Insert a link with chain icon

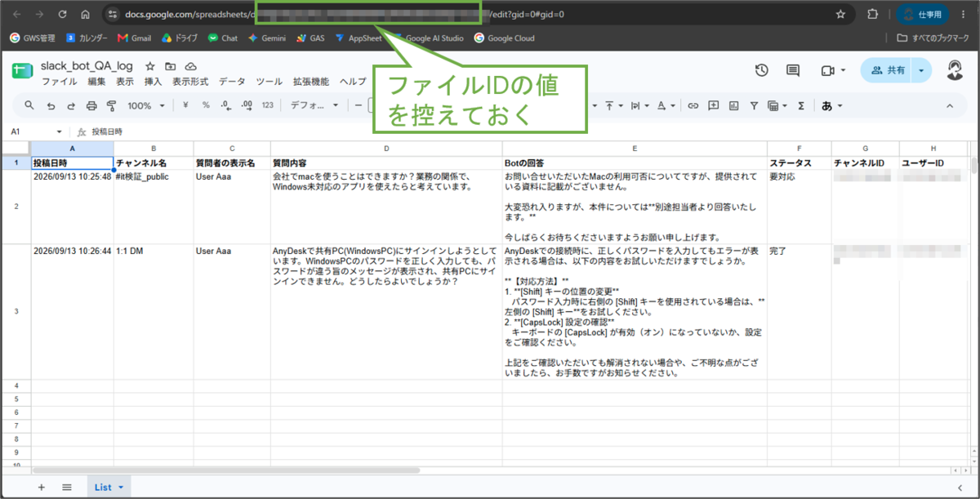(693, 105)
